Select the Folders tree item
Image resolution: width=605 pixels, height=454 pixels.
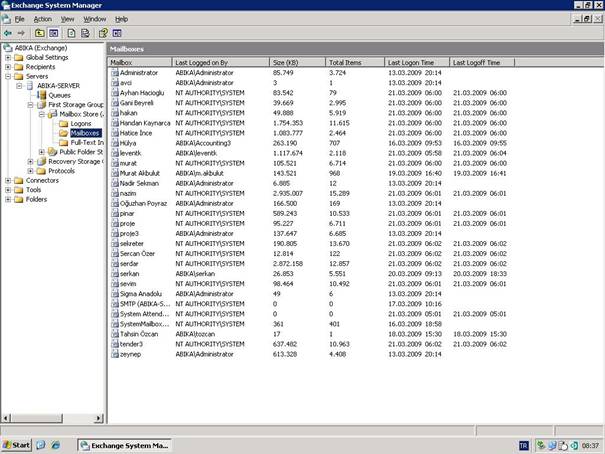point(36,199)
